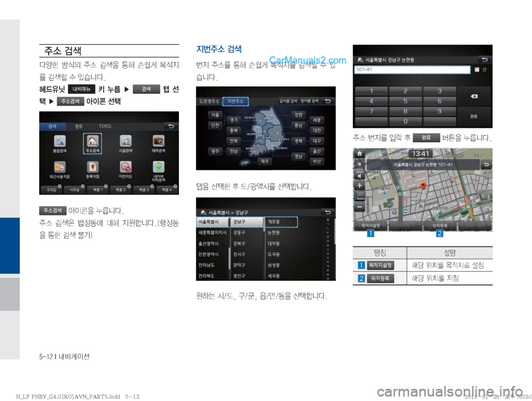532x401 pixels.
Task: Toggle the 산 checkbox
Action: pyautogui.click(x=477, y=69)
